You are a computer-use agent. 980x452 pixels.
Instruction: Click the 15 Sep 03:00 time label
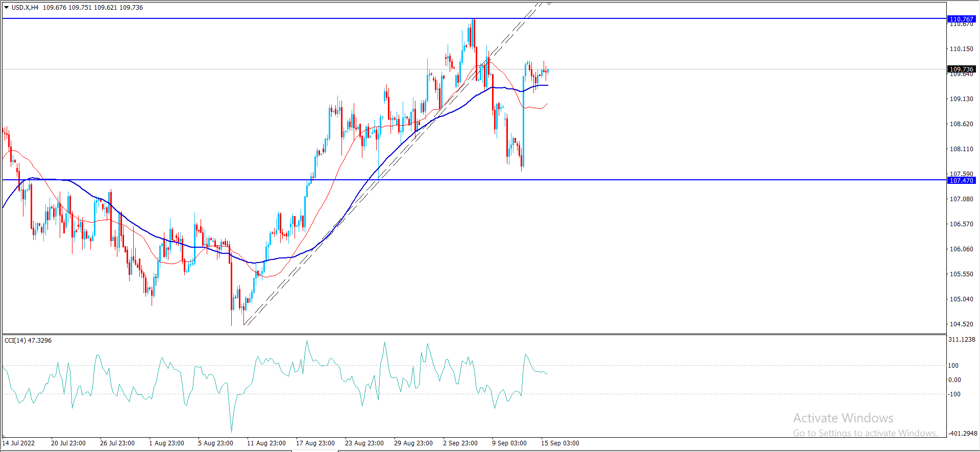pyautogui.click(x=560, y=443)
